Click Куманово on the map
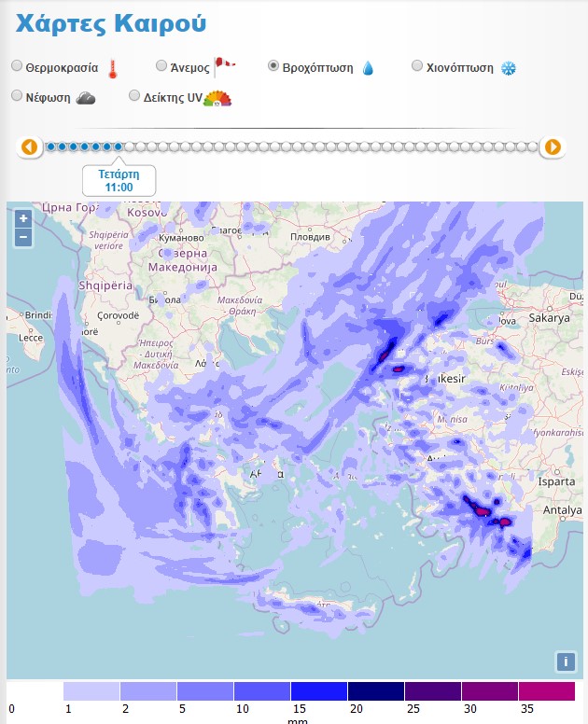The image size is (588, 724). point(181,238)
